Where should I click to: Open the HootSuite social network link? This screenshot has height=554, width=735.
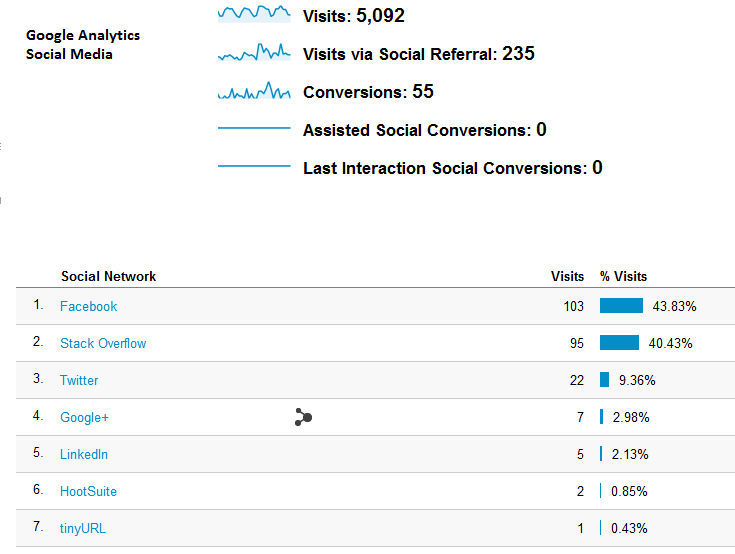point(88,491)
